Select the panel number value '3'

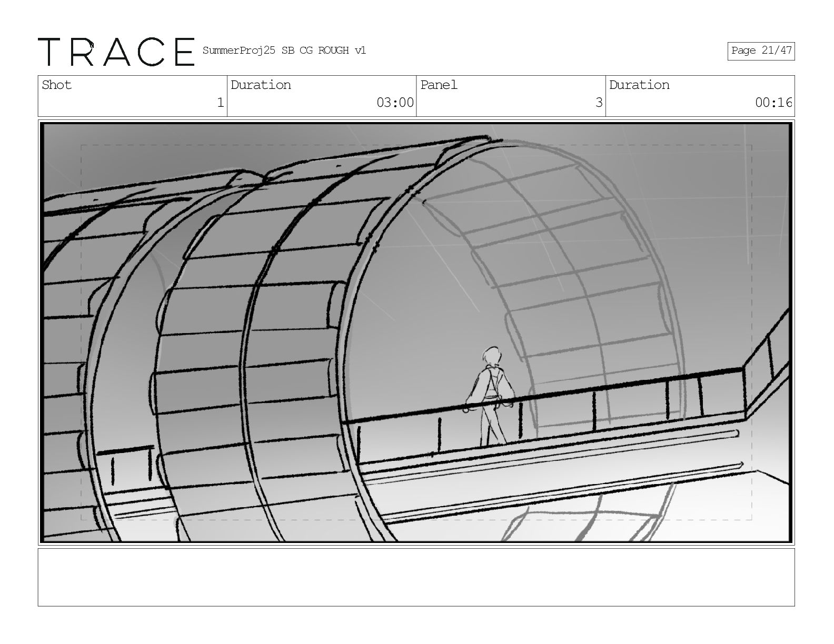coord(599,103)
